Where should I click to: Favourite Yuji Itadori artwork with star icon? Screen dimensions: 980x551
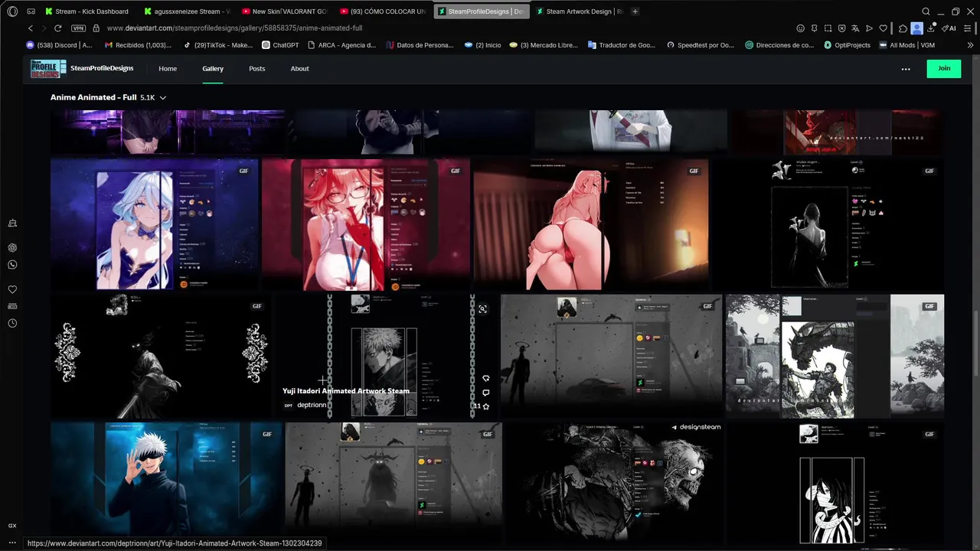click(486, 406)
